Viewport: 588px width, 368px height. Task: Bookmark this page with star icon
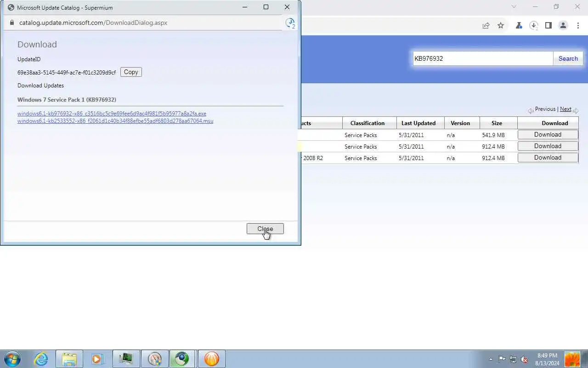coord(501,26)
